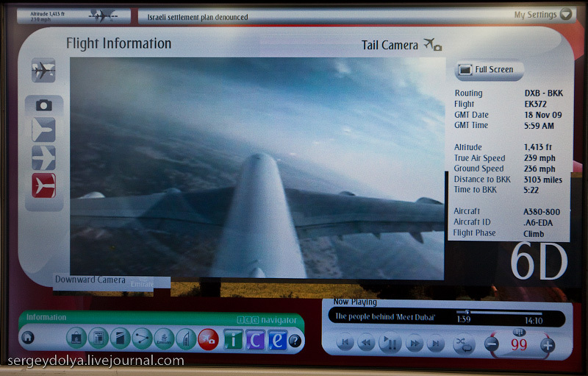This screenshot has height=376, width=588.
Task: Open the green Information 'i' tab
Action: click(x=233, y=340)
